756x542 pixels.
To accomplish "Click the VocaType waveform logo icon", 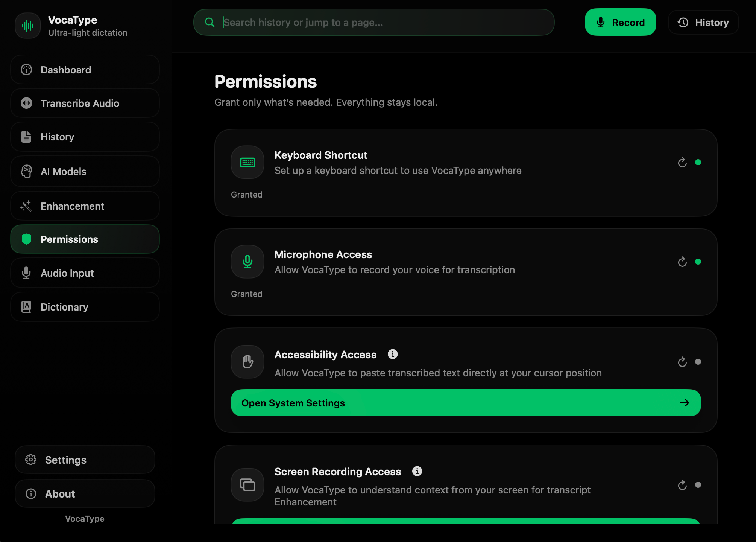I will point(28,26).
